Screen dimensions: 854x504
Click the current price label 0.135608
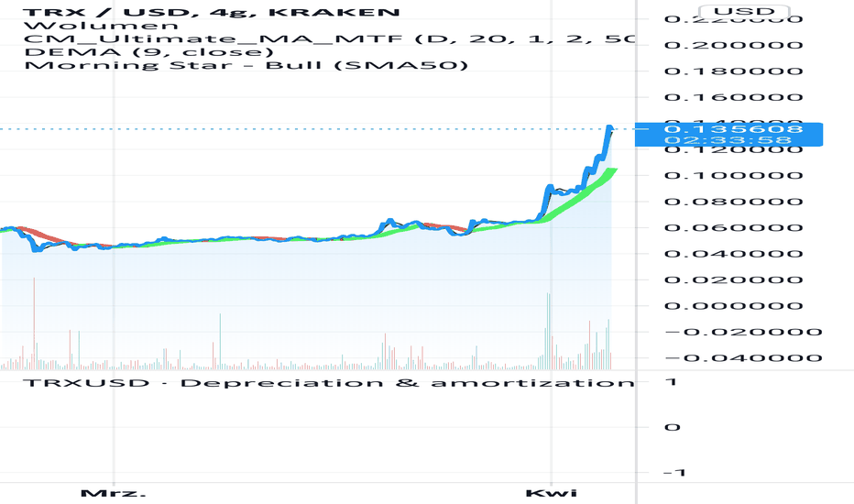733,129
